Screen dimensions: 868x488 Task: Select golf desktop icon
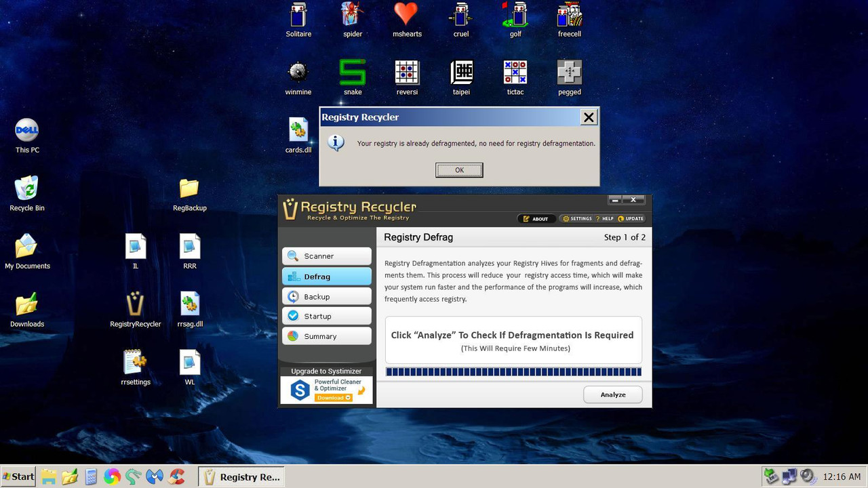515,20
